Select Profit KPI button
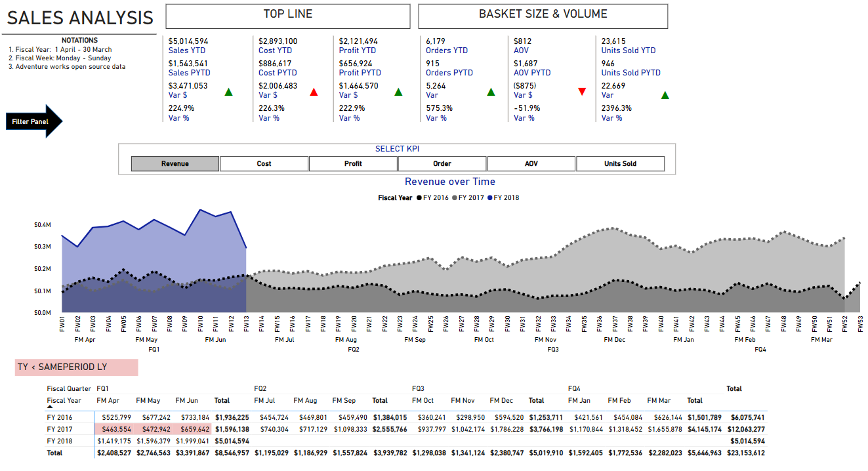The image size is (868, 471). (x=353, y=163)
